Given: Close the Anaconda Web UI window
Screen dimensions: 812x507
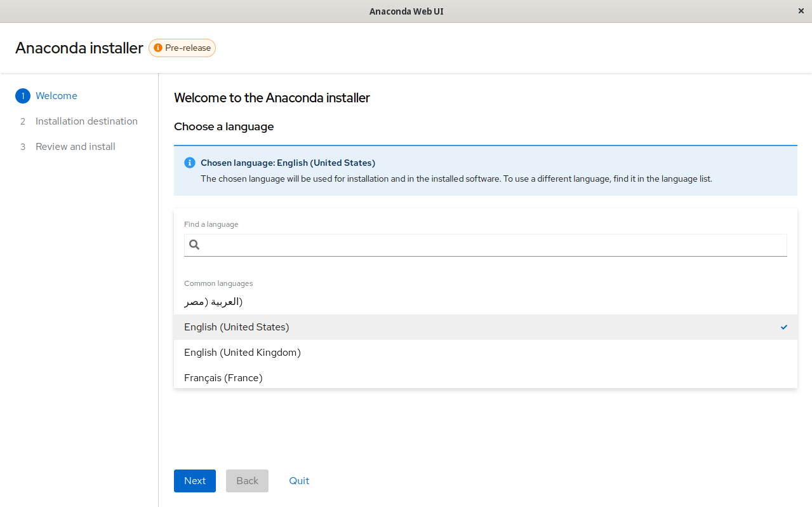Looking at the screenshot, I should pyautogui.click(x=801, y=11).
